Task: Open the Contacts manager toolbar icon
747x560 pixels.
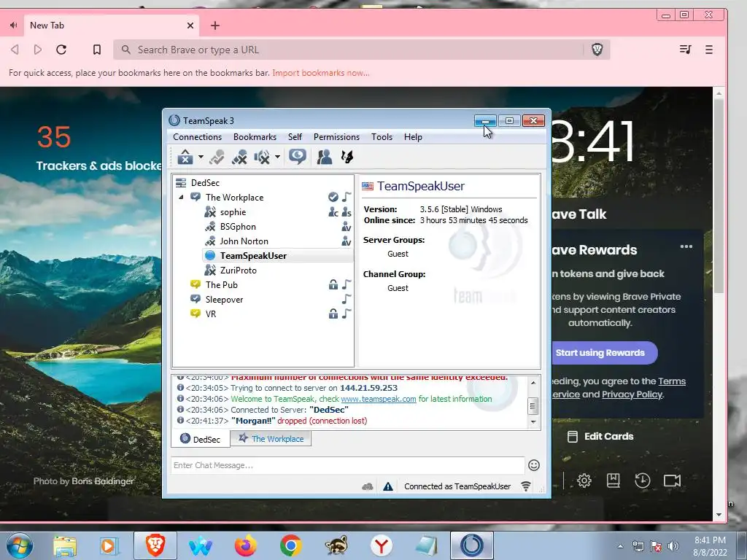Action: pyautogui.click(x=325, y=157)
